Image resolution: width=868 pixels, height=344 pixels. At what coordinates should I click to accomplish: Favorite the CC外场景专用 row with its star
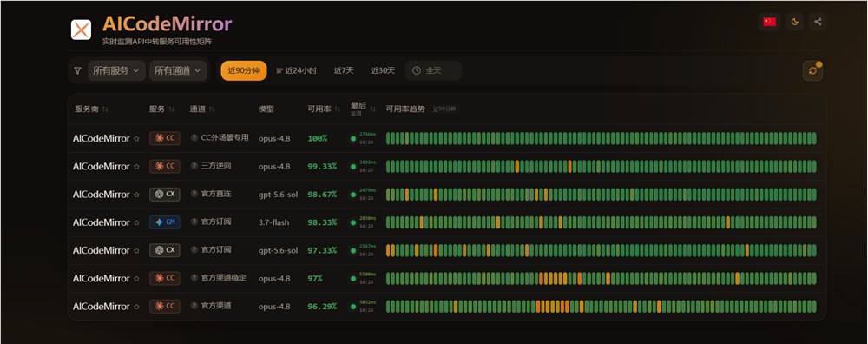point(137,139)
